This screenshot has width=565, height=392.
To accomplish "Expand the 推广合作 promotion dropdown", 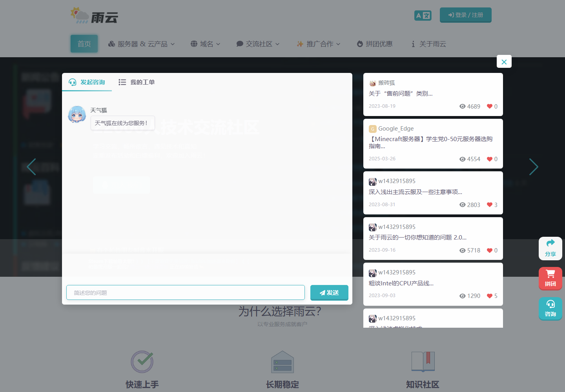I will 319,44.
